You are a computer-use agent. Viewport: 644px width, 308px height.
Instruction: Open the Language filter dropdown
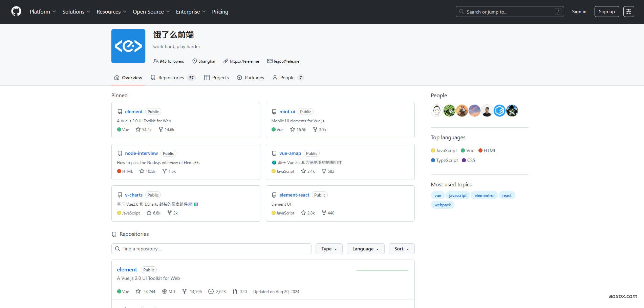point(365,248)
